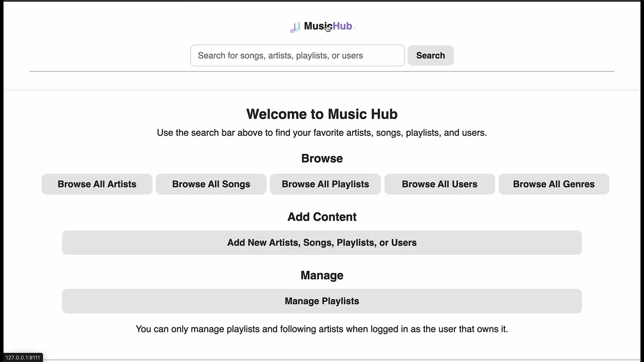Click the Welcome to Music Hub heading
Viewport: 644px width, 362px height.
coord(322,114)
